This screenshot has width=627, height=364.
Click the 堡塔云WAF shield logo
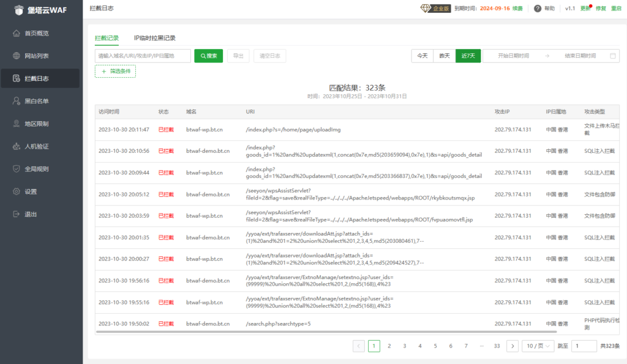[x=18, y=10]
